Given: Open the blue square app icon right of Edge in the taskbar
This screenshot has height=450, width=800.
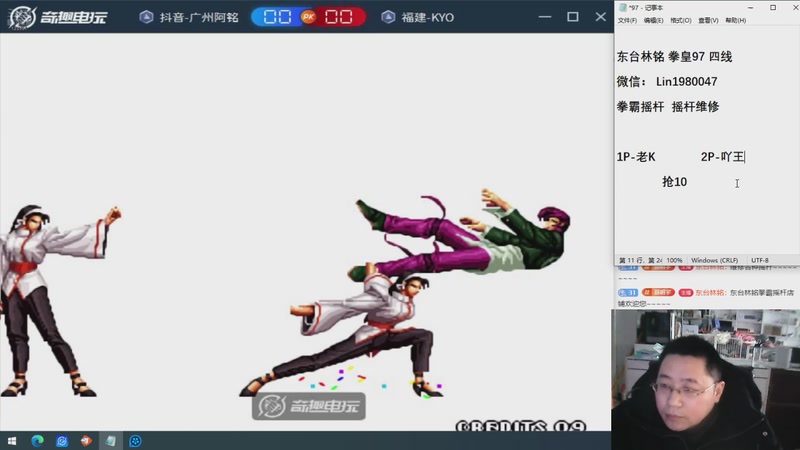Looking at the screenshot, I should point(62,441).
